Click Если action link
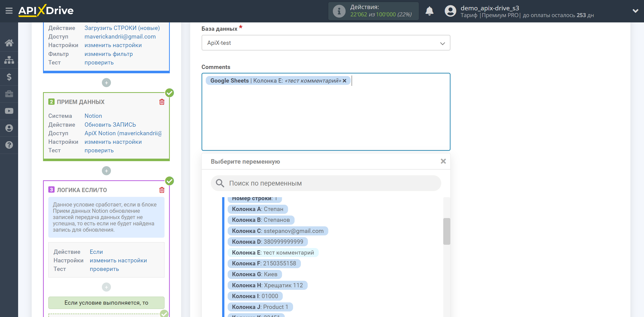This screenshot has width=644, height=317. (x=96, y=252)
